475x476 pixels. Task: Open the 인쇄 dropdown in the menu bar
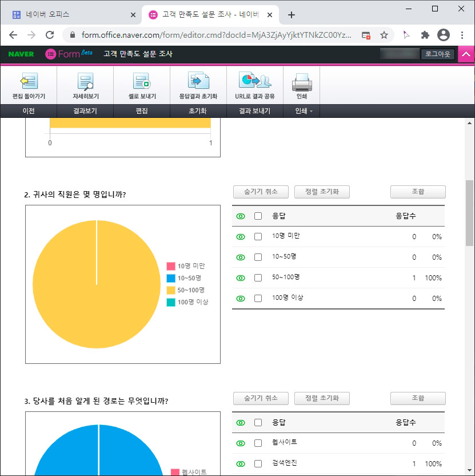[x=301, y=111]
